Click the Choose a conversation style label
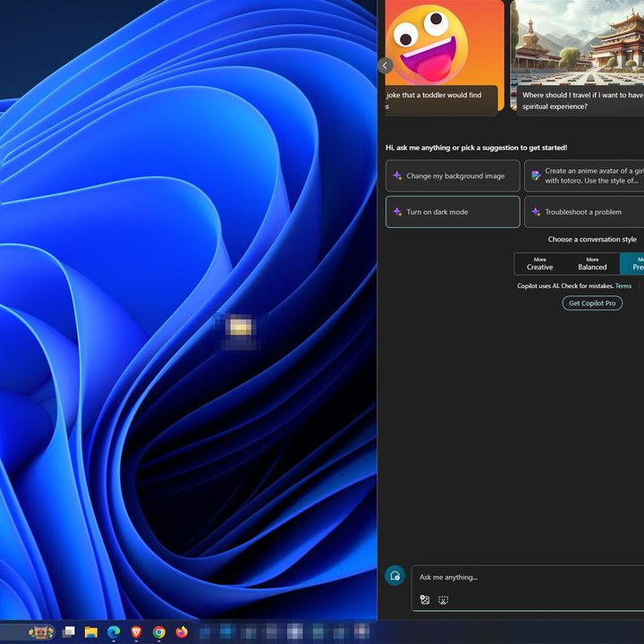Image resolution: width=644 pixels, height=644 pixels. 592,240
